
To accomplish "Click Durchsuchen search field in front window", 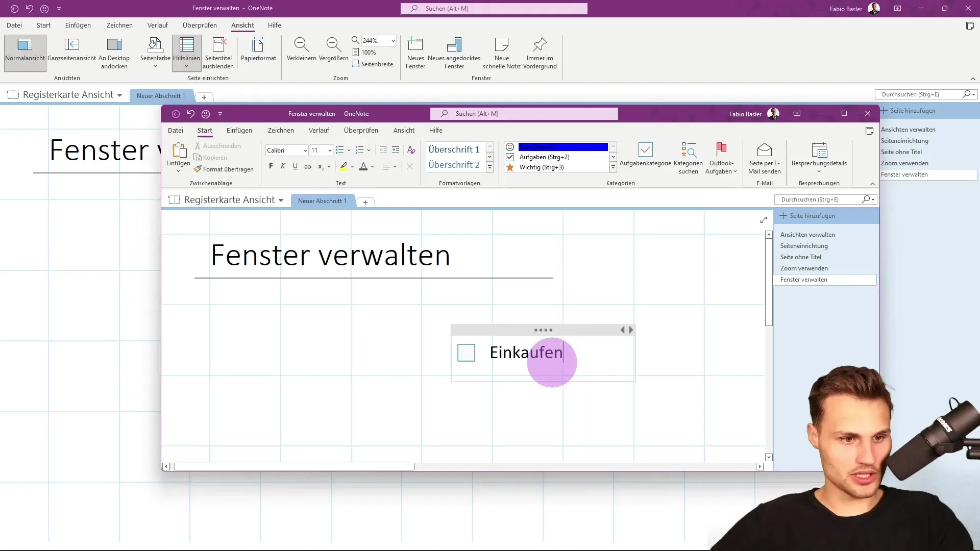I will (819, 199).
